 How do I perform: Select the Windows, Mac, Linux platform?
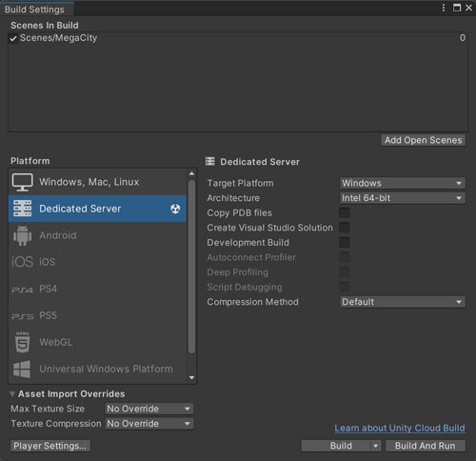pos(97,182)
